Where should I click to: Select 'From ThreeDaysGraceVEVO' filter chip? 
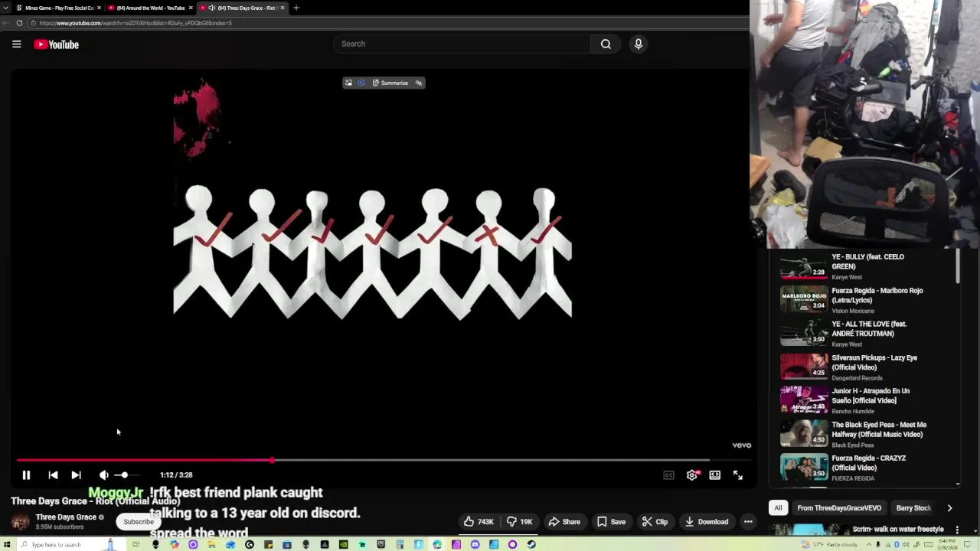pos(839,508)
